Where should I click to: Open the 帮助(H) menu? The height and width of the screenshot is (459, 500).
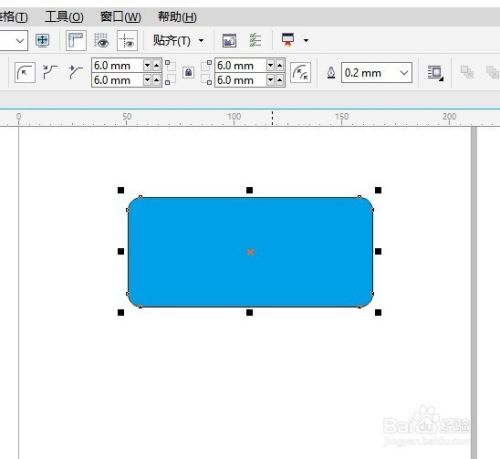pos(177,16)
